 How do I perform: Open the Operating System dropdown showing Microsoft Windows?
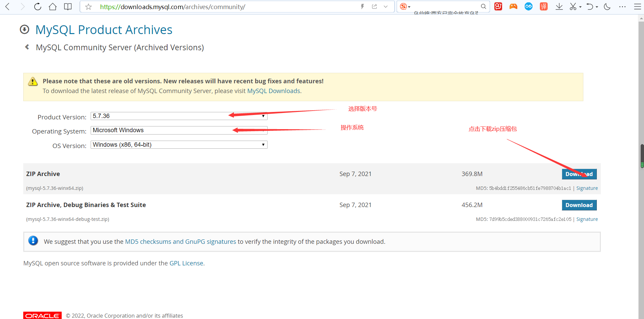[x=179, y=130]
